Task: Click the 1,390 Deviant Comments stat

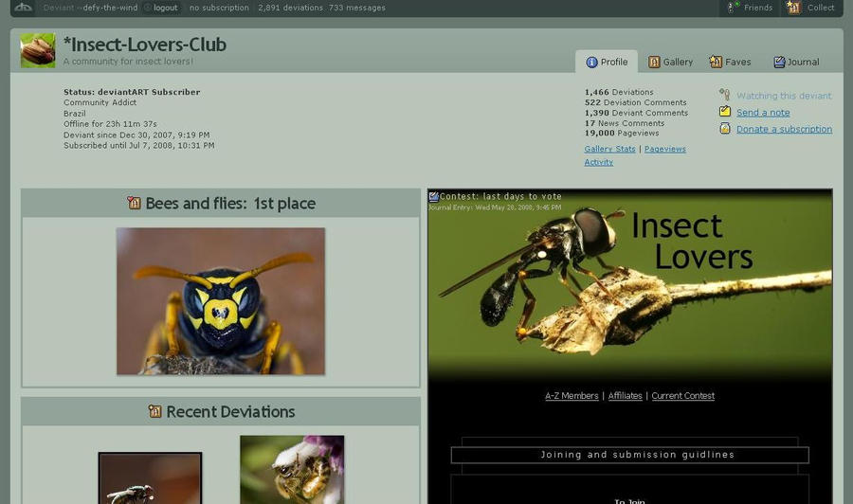Action: (637, 113)
